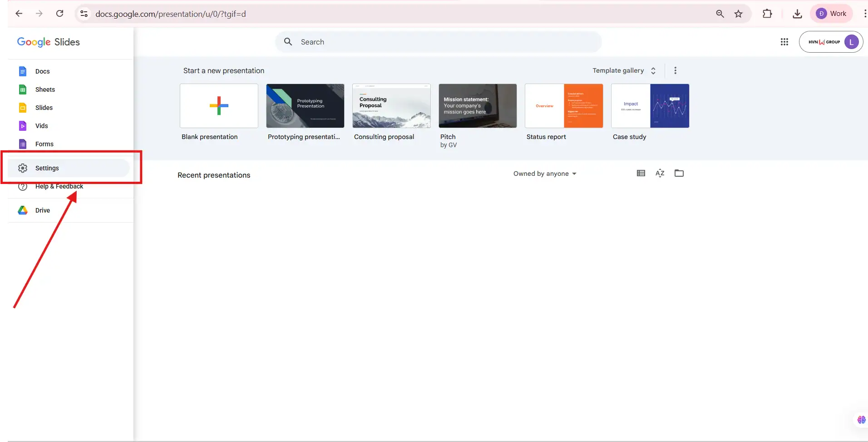Viewport: 868px width, 442px height.
Task: Open the Owned by anyone filter
Action: 544,173
